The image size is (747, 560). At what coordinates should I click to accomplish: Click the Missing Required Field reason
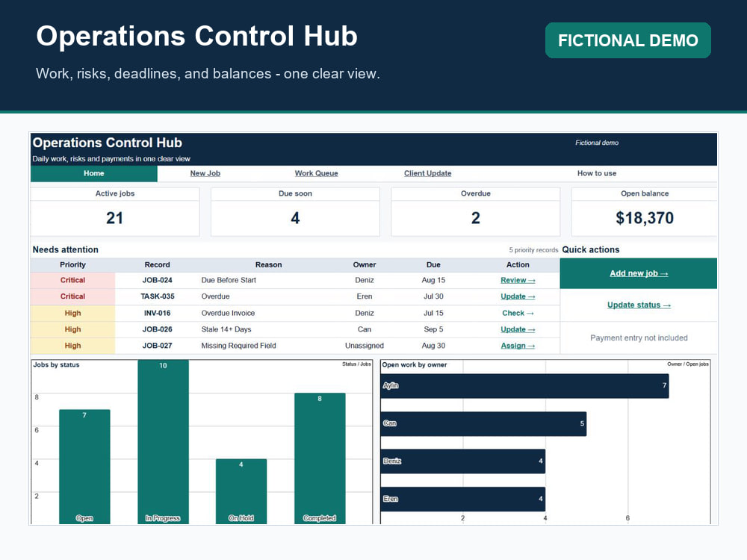tap(238, 346)
